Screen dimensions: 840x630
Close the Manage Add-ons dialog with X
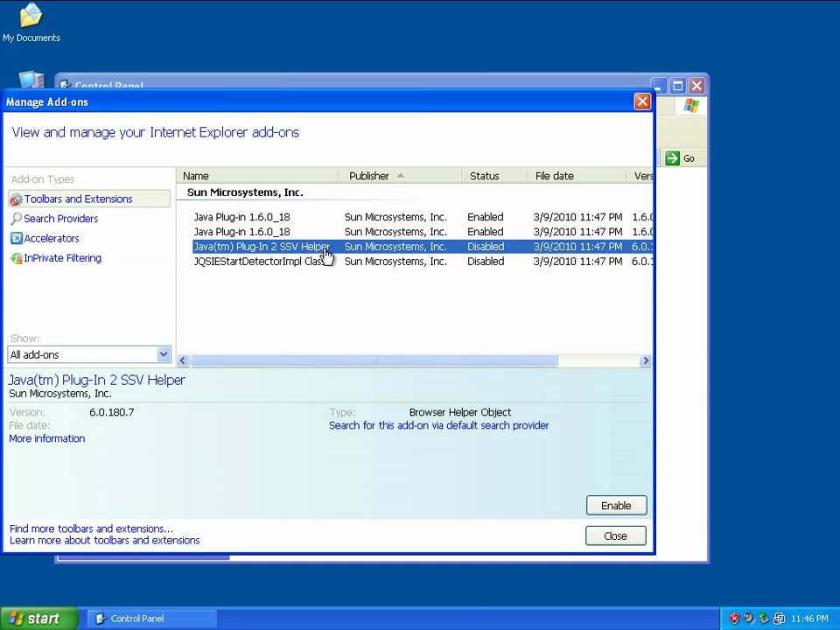pyautogui.click(x=642, y=101)
